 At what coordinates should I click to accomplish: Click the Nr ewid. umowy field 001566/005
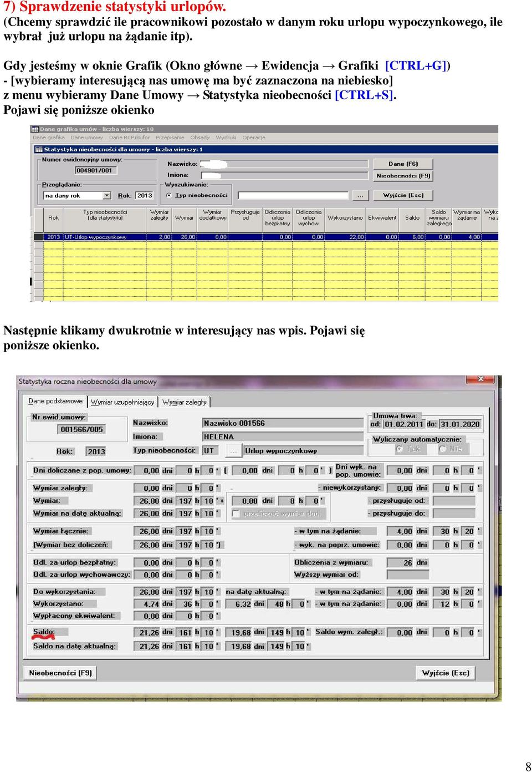tap(81, 429)
